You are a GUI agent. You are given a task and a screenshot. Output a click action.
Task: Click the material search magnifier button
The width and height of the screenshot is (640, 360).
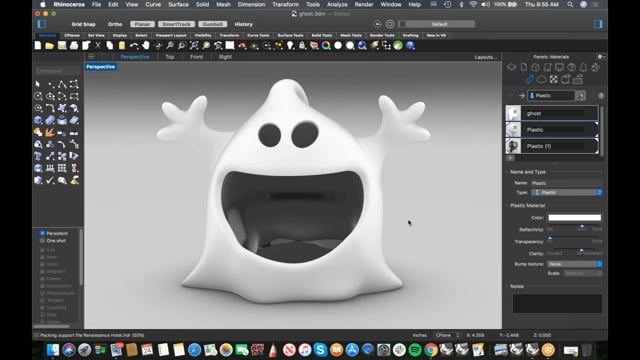[x=580, y=96]
